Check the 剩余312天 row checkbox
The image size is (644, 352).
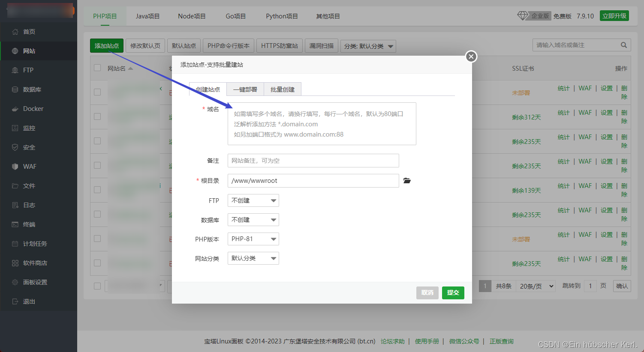pyautogui.click(x=97, y=116)
